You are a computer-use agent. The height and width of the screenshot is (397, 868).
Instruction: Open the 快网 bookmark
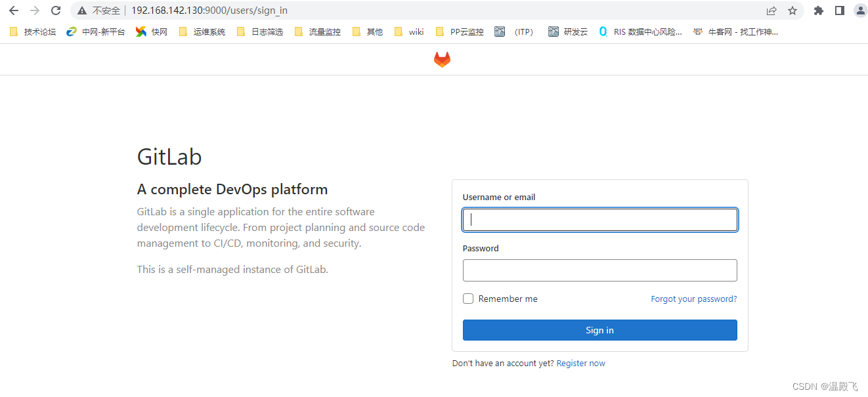click(x=152, y=31)
